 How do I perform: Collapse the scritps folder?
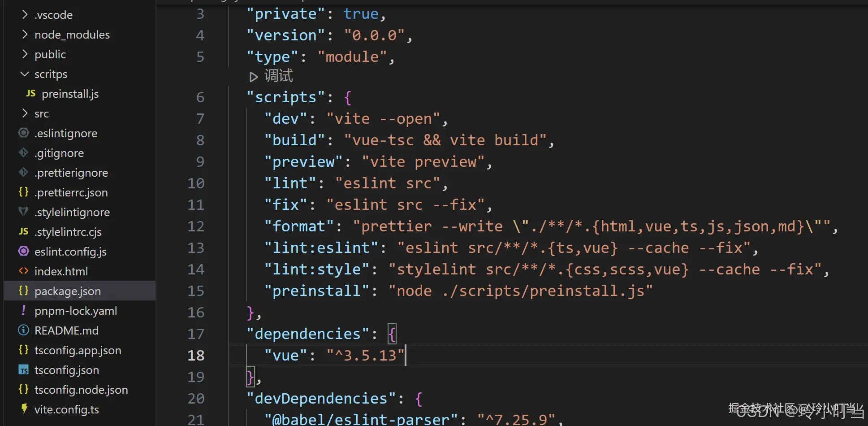25,74
